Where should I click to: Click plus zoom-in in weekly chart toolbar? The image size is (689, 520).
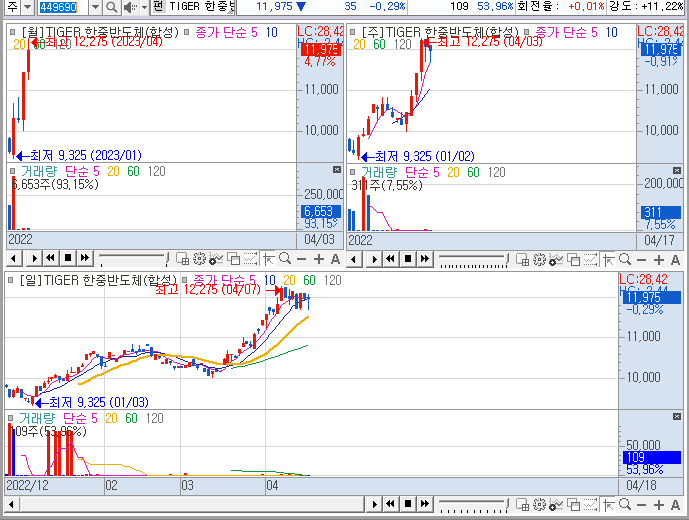[659, 260]
